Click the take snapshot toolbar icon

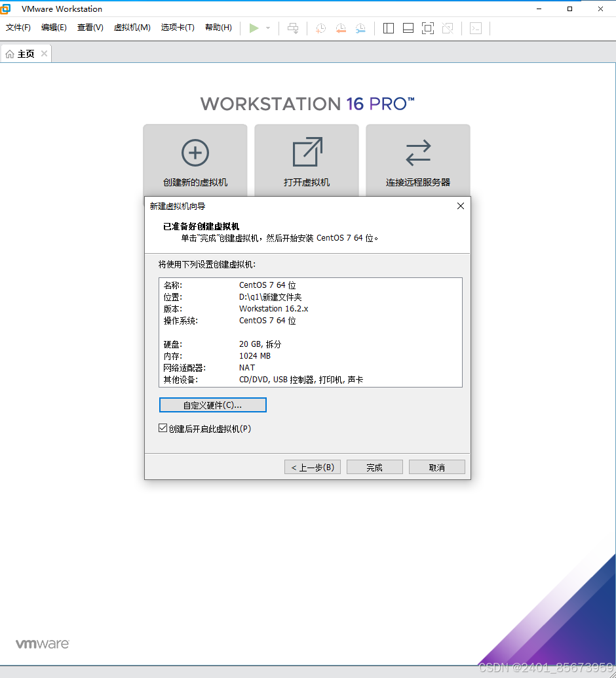tap(320, 29)
